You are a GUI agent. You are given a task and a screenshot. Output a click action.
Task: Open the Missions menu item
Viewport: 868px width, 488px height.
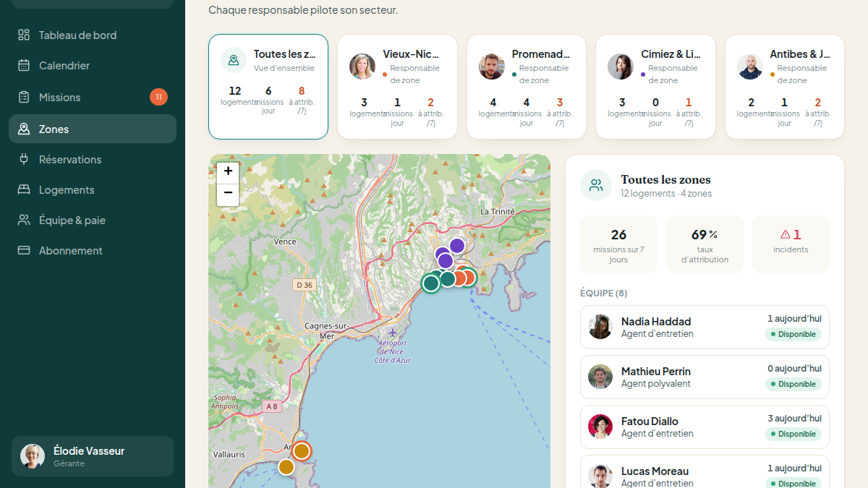click(x=93, y=98)
